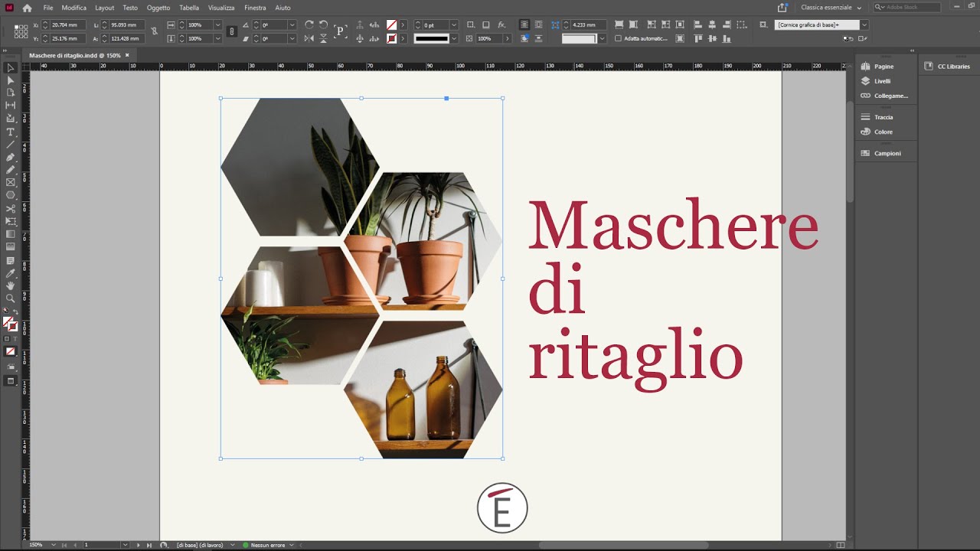The height and width of the screenshot is (551, 980).
Task: Click the share document icon
Action: coord(782,8)
